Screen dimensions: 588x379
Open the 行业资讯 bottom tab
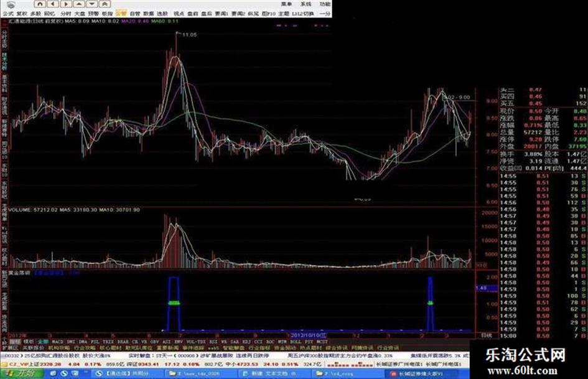(388, 348)
